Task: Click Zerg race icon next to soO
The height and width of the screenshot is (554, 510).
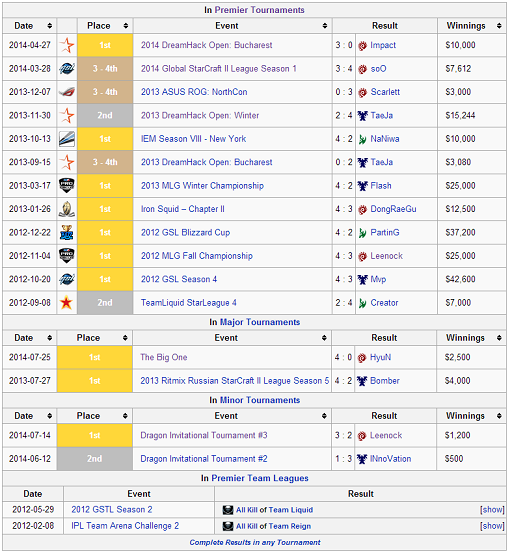Action: click(362, 69)
